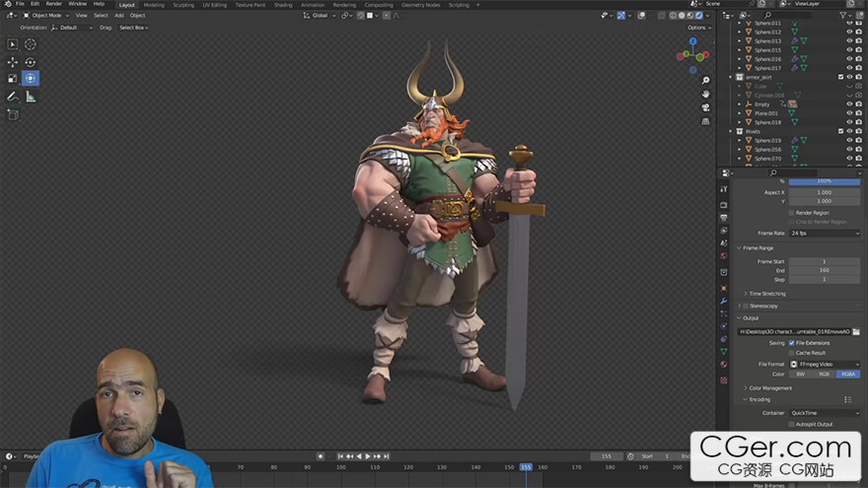868x488 pixels.
Task: Uncheck the File Extensions checkbox
Action: [x=792, y=343]
